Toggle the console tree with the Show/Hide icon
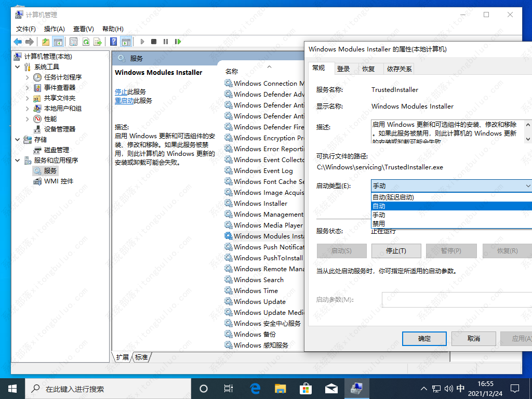 click(57, 42)
